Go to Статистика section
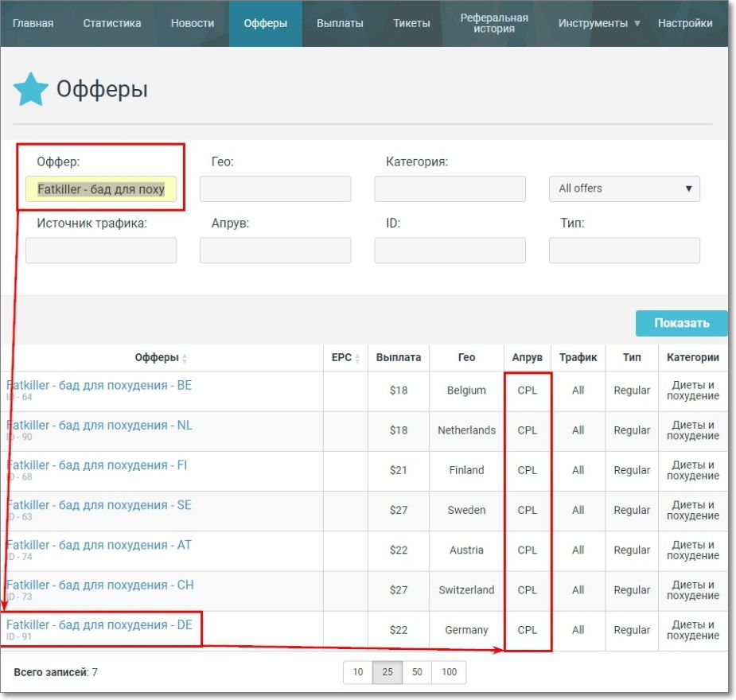The width and height of the screenshot is (736, 700). 111,23
